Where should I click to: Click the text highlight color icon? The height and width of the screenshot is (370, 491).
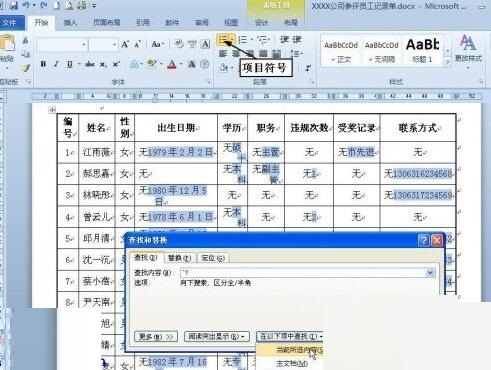click(152, 64)
